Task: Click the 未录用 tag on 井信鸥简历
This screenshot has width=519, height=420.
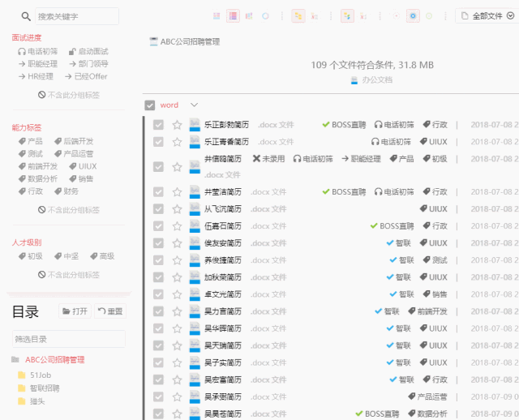Action: coord(268,159)
